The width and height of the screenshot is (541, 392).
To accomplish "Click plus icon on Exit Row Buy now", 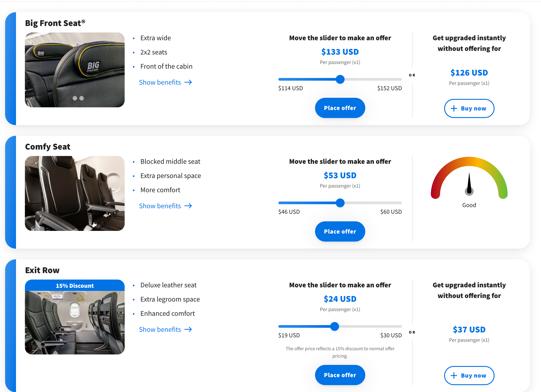I will (454, 376).
